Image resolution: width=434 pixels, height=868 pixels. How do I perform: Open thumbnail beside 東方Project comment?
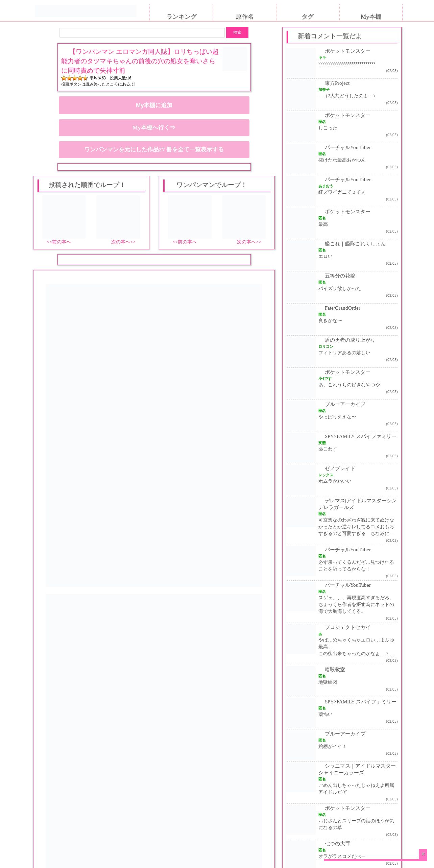coord(301,95)
